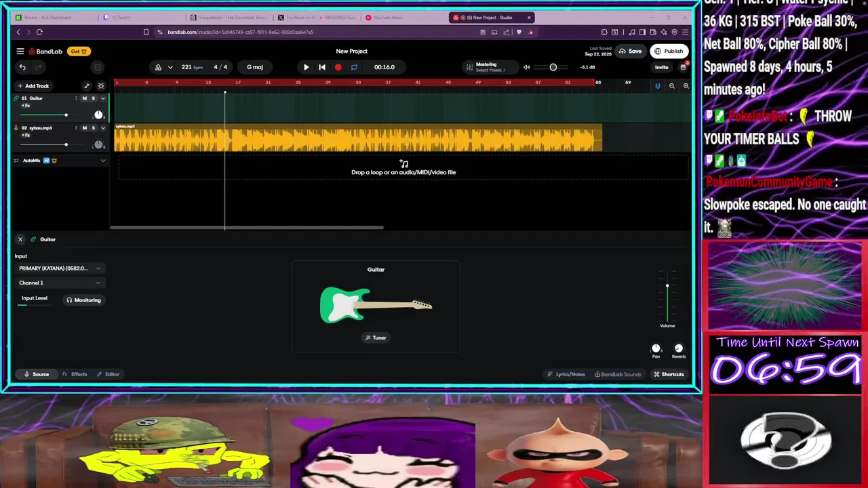Viewport: 868px width, 488px height.
Task: Start playback with the play button
Action: (306, 67)
